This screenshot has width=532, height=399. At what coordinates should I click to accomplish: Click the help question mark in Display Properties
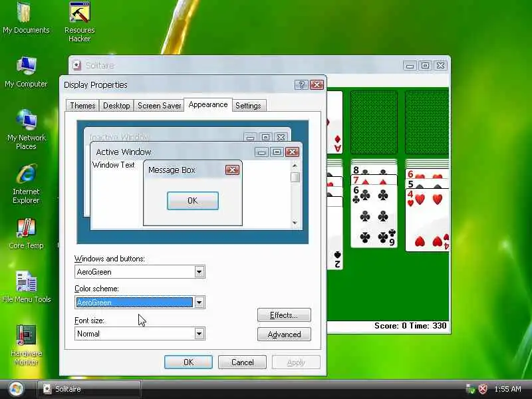click(x=301, y=84)
